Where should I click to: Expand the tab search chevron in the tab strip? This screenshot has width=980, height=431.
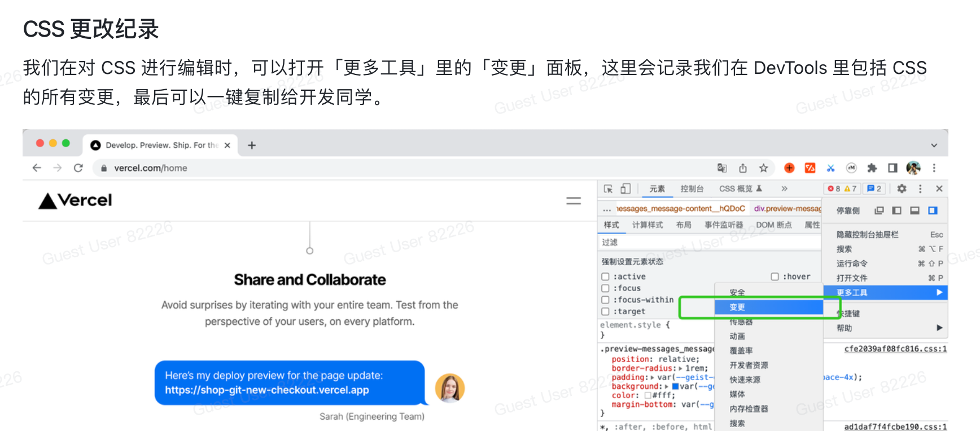(934, 146)
